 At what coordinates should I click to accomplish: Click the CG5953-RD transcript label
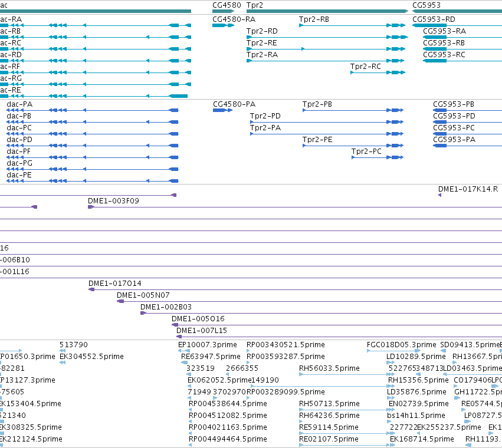click(434, 19)
